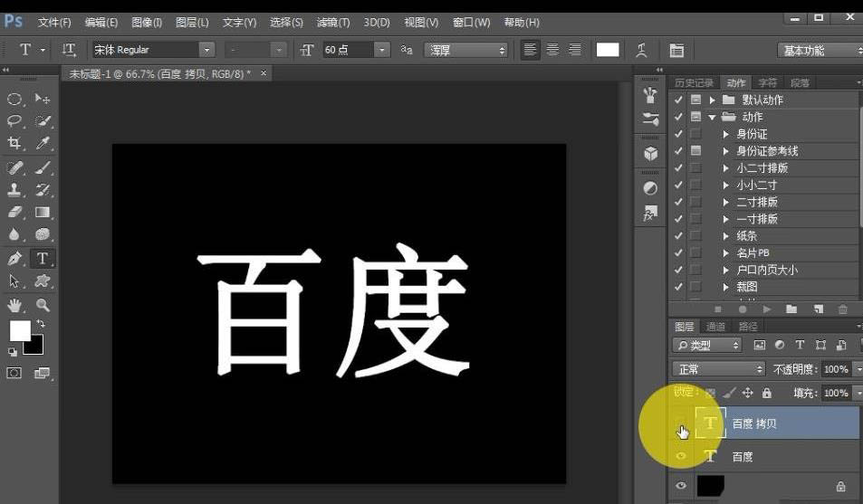Select the Elliptical Marquee tool

click(14, 99)
